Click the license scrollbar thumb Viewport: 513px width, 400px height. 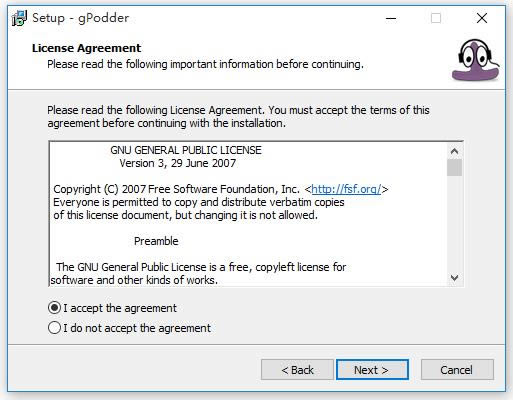click(454, 167)
